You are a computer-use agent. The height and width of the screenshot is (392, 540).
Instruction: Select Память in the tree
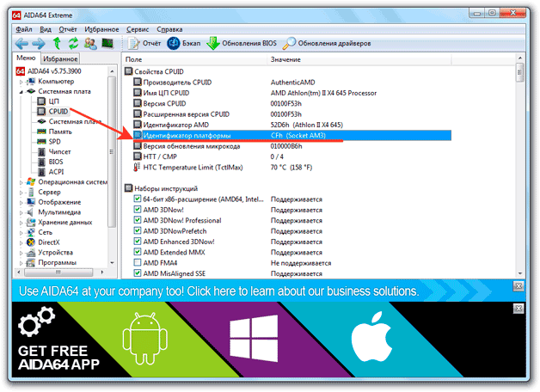[x=55, y=132]
